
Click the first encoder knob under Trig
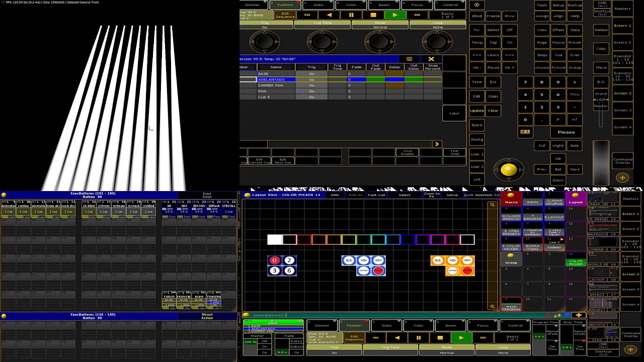(x=264, y=41)
